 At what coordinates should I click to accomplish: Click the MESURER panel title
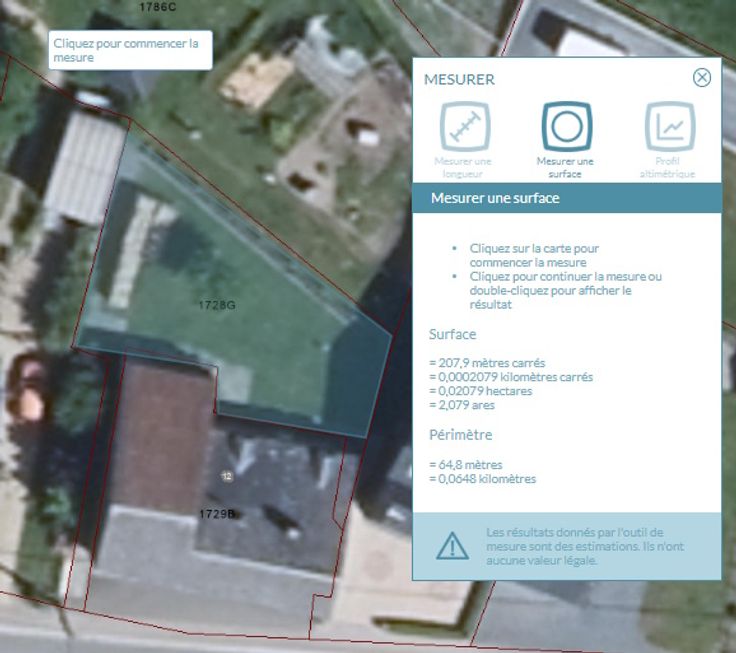pos(459,79)
